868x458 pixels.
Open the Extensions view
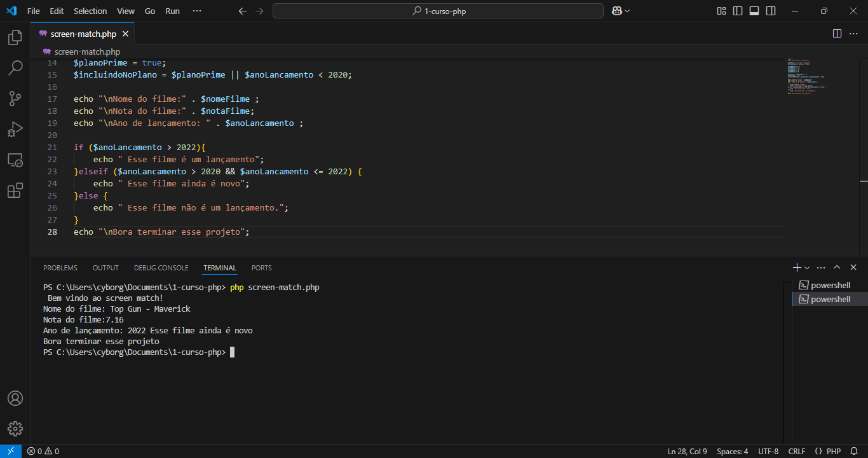pos(15,190)
